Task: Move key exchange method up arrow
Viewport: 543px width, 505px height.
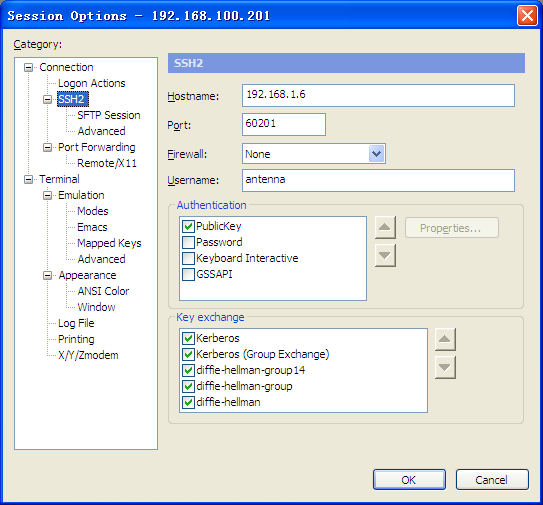Action: [x=445, y=339]
